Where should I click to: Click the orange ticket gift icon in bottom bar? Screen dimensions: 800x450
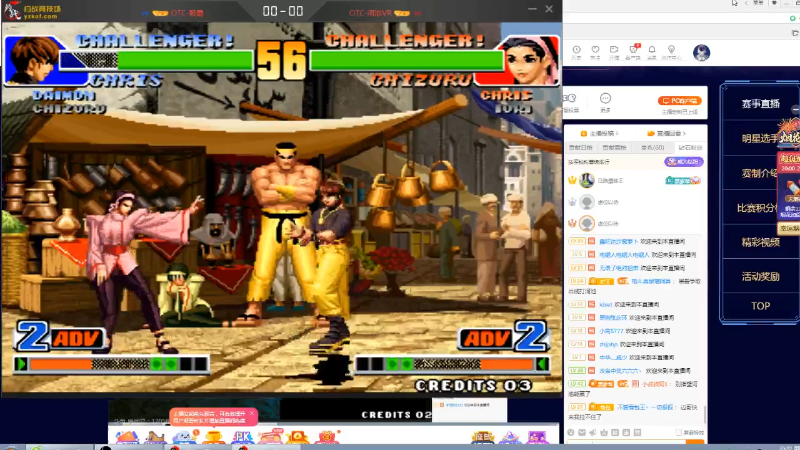tap(297, 437)
